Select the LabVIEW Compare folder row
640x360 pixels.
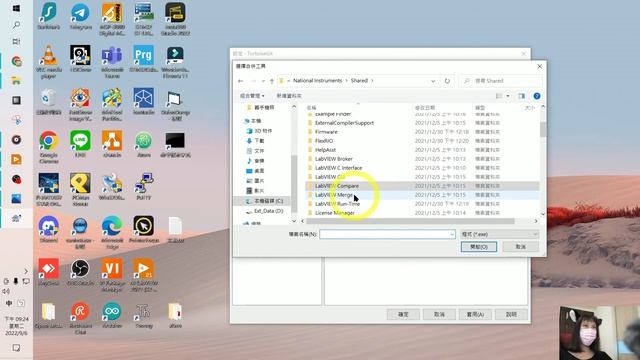click(422, 186)
